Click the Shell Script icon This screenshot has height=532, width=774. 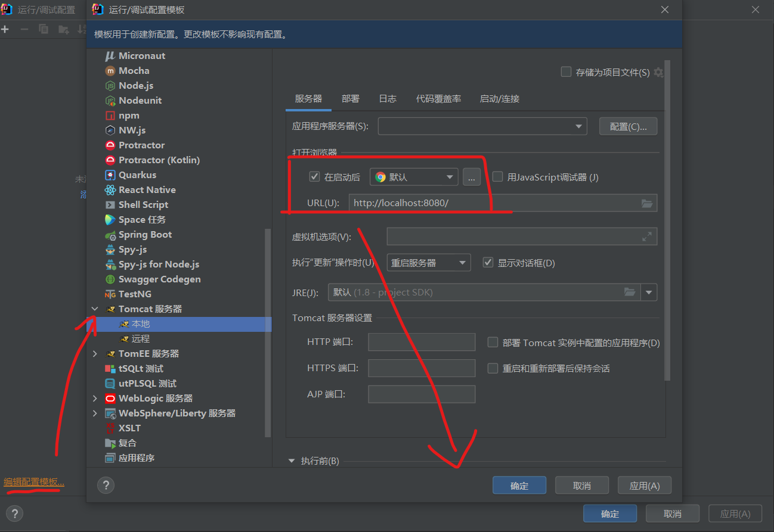[110, 204]
